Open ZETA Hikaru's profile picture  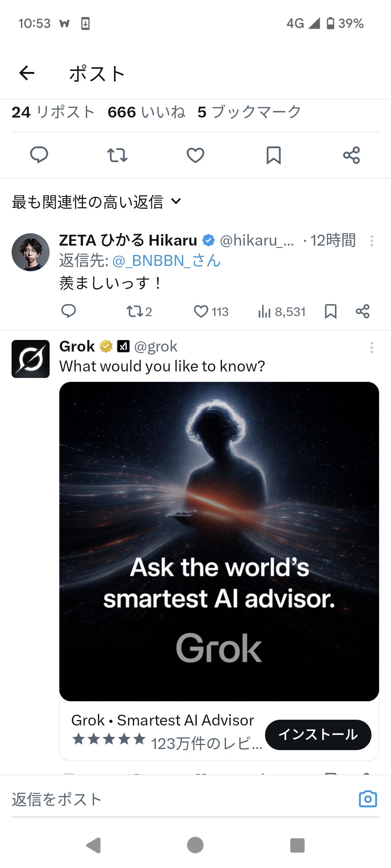click(x=30, y=252)
